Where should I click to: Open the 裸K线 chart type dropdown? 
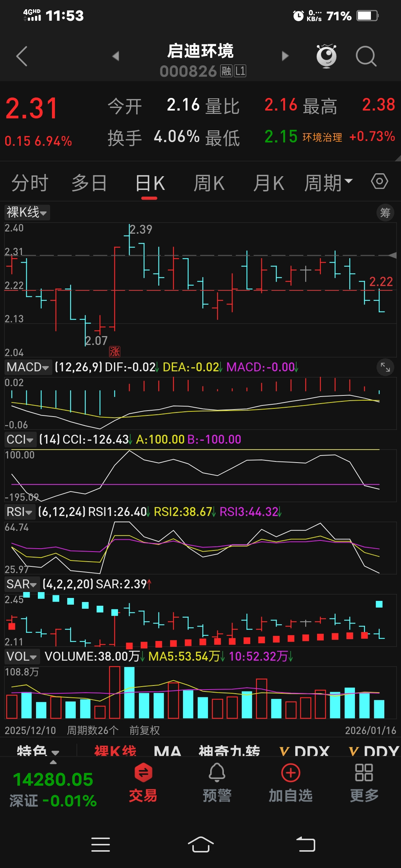27,213
